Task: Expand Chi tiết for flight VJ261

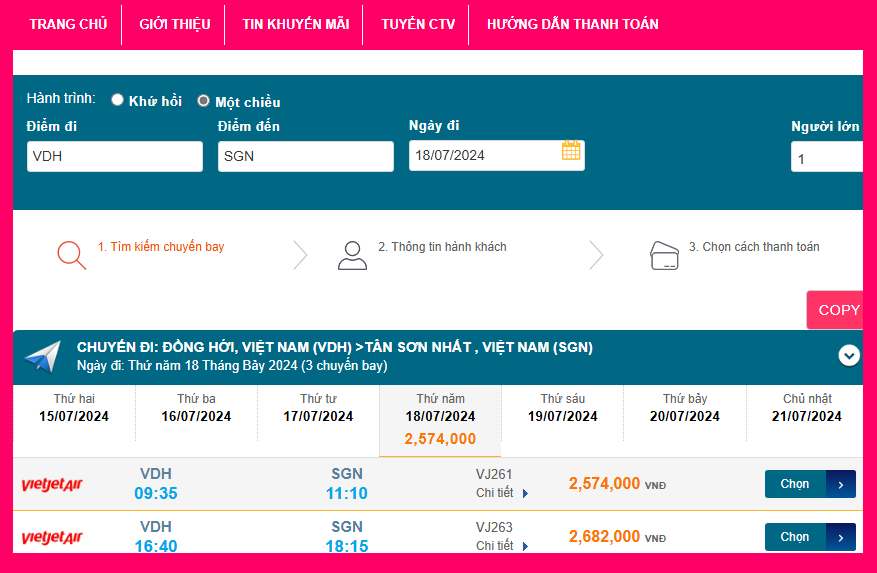Action: click(502, 493)
